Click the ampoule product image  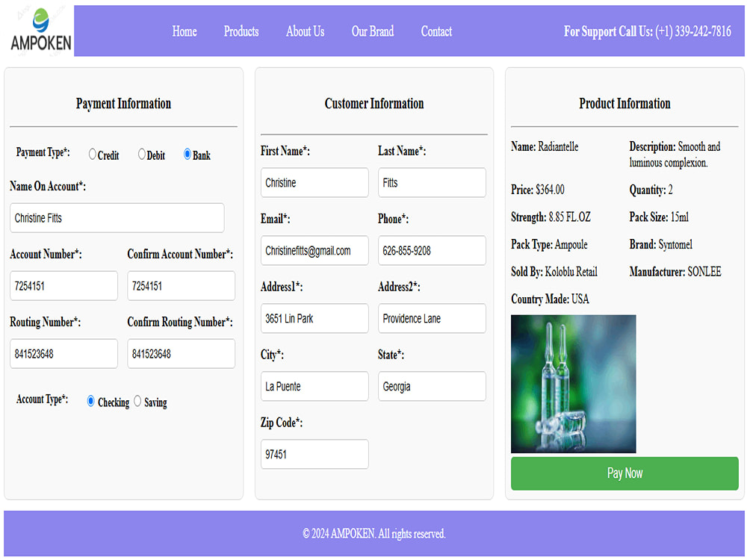pyautogui.click(x=574, y=384)
